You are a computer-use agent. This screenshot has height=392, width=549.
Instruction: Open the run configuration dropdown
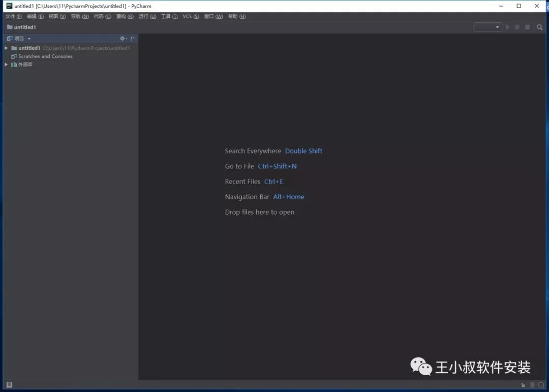click(x=487, y=27)
